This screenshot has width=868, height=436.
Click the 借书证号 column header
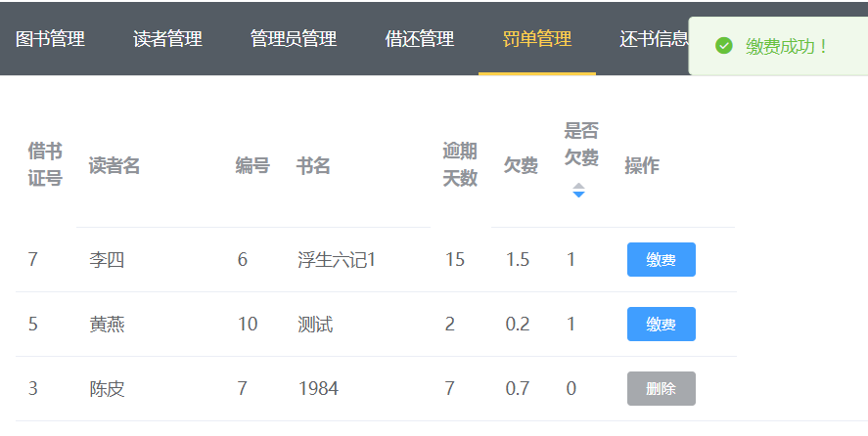pyautogui.click(x=45, y=165)
